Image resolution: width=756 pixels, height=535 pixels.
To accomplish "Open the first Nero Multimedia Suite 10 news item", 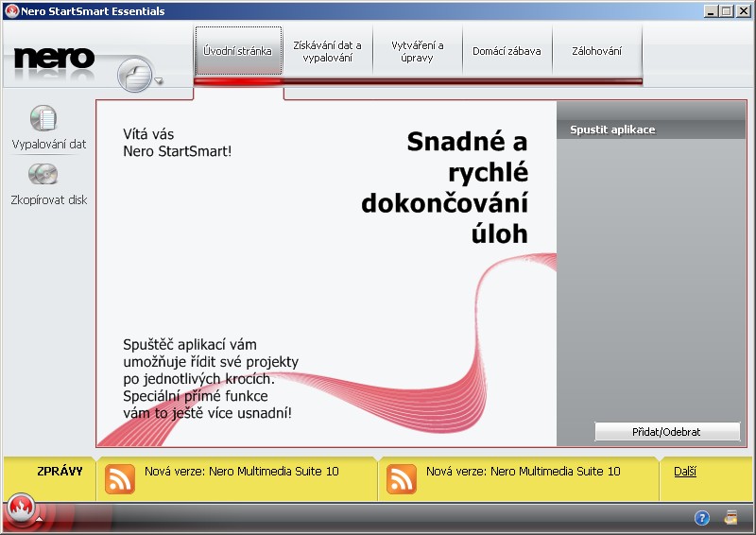I will [242, 472].
